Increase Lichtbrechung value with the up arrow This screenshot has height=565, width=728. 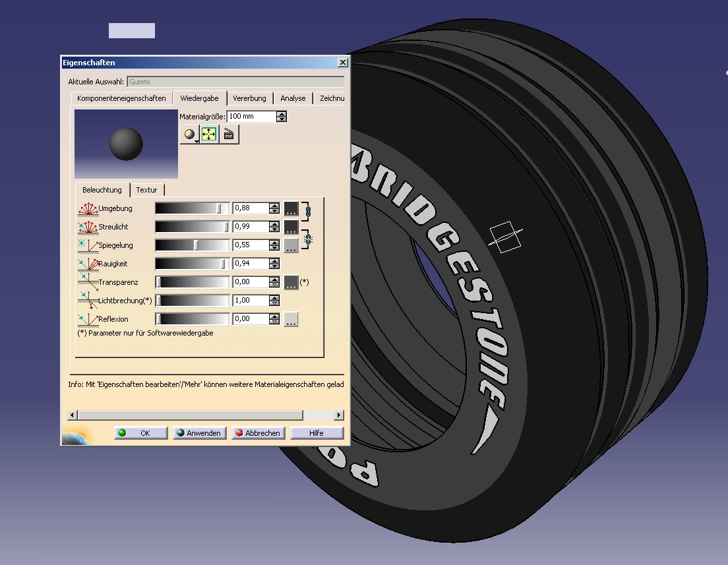tap(274, 298)
